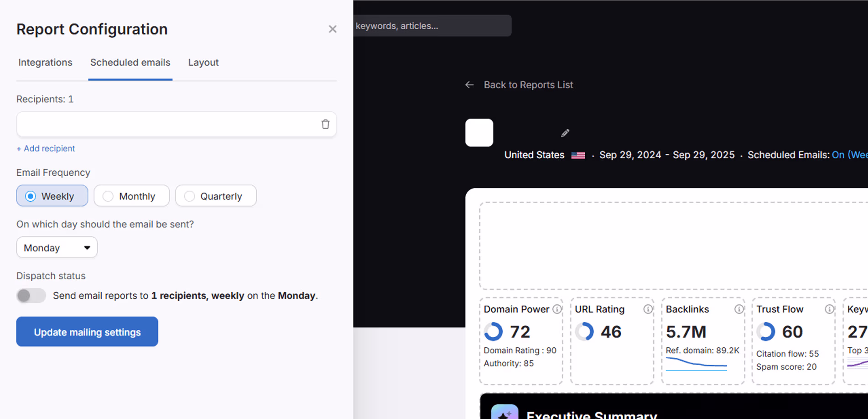Open URL Rating info icon

648,309
